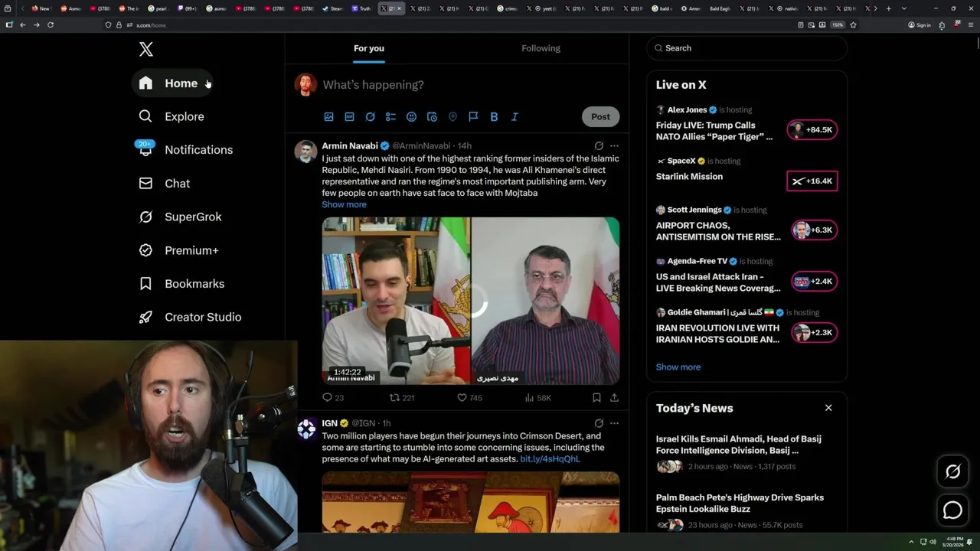980x551 pixels.
Task: Expand Live on X with Show more
Action: coord(678,367)
